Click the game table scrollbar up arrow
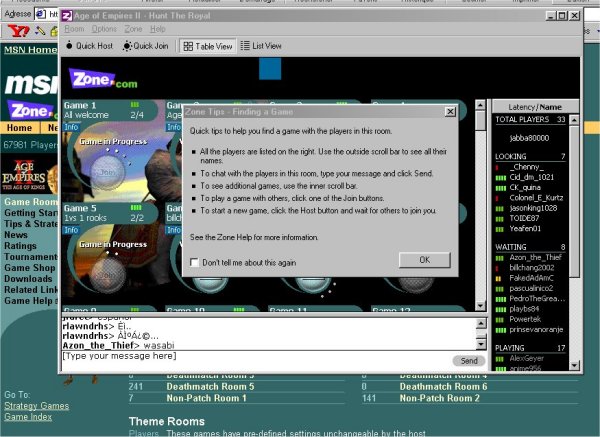 (x=480, y=104)
